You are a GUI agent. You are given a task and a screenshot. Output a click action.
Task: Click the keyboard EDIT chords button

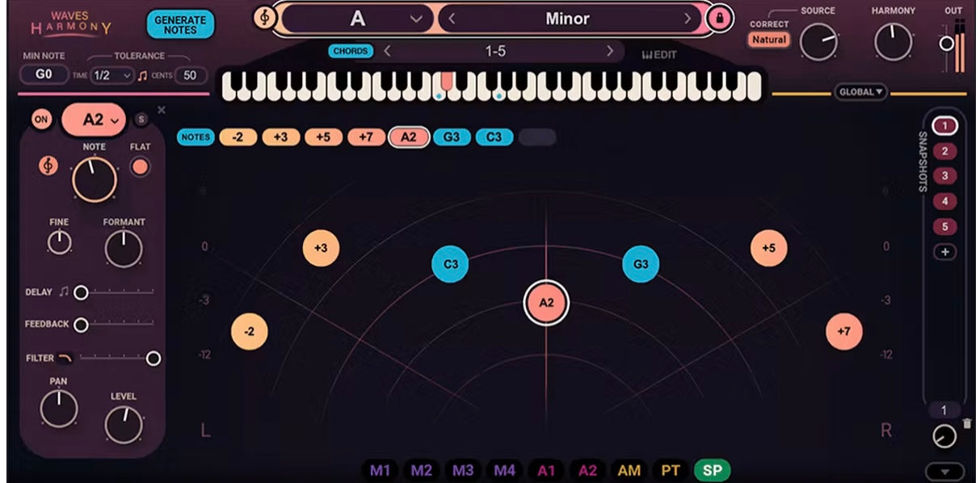click(658, 55)
